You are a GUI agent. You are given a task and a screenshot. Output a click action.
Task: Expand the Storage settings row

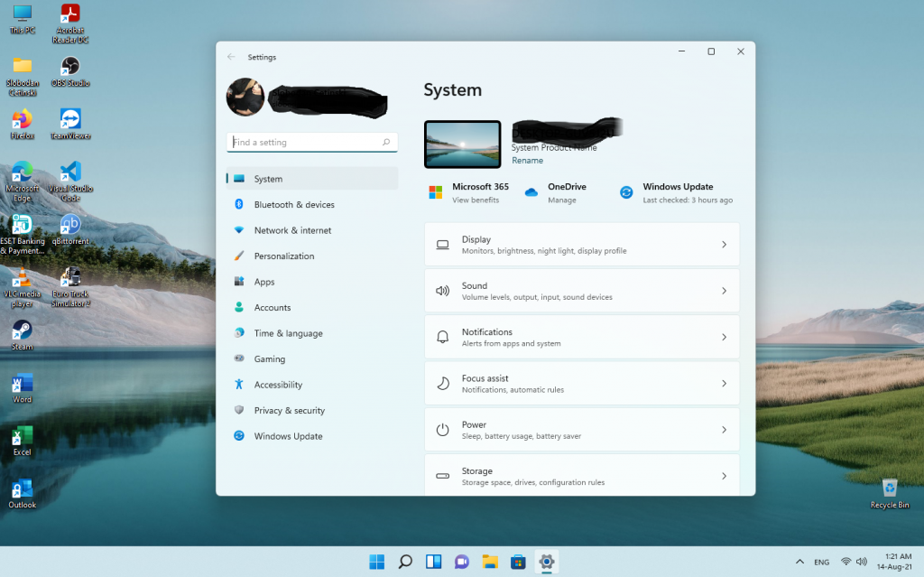tap(581, 476)
